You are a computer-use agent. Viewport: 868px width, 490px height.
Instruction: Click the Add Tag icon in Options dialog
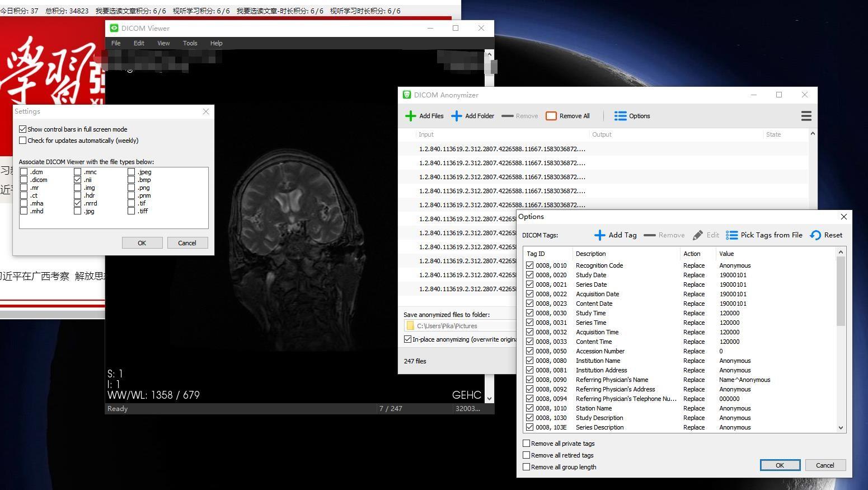pos(599,235)
